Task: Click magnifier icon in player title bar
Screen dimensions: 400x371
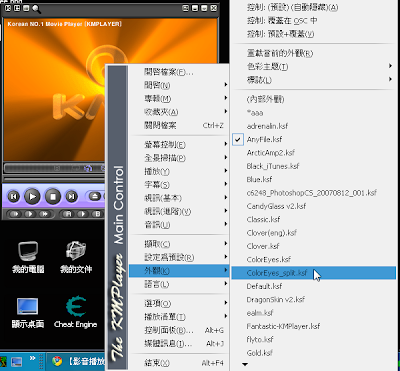Action: (36, 9)
